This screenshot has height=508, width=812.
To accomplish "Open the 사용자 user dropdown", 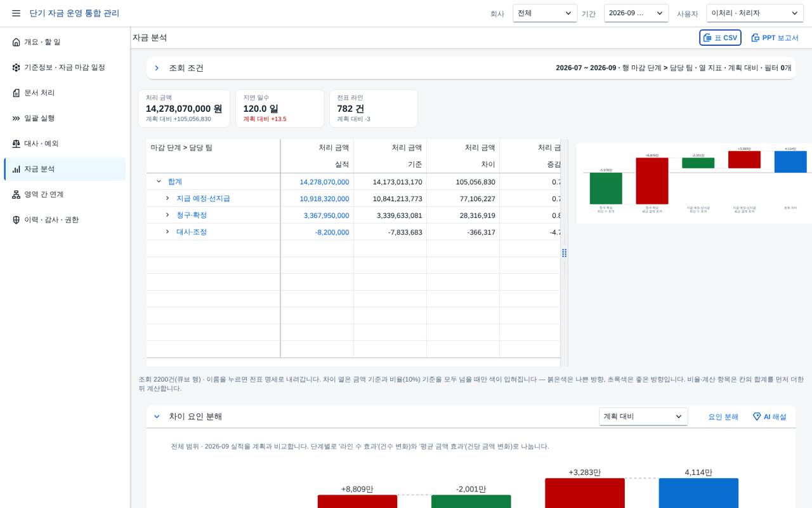I will (755, 13).
